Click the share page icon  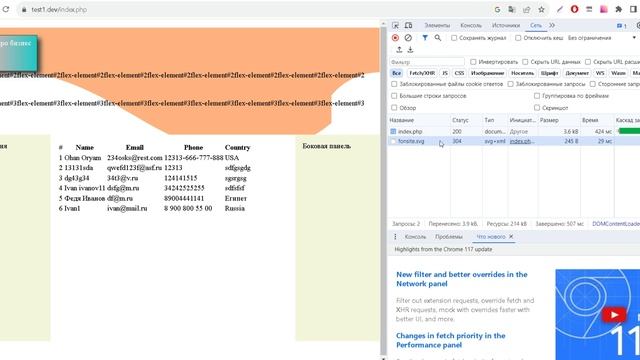tap(527, 9)
